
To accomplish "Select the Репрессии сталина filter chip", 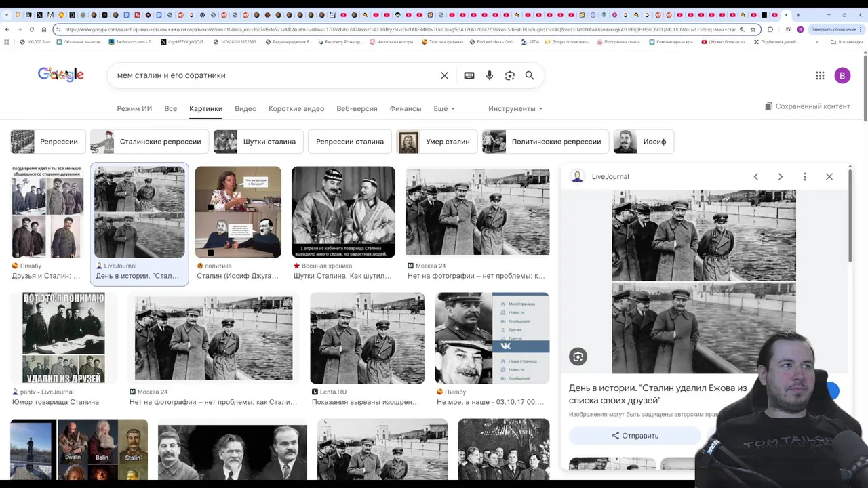I will 350,142.
